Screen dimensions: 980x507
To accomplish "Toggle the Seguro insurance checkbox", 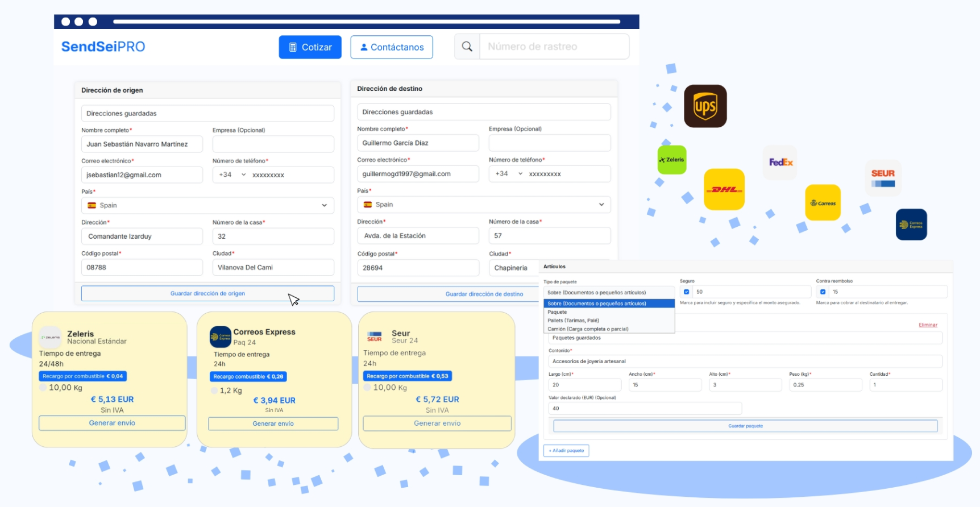I will pos(686,292).
